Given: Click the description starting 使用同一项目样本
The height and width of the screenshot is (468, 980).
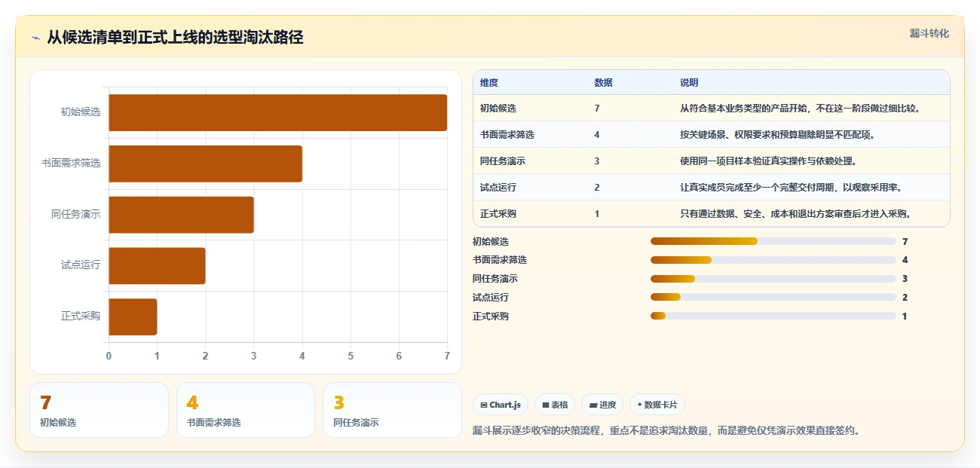Looking at the screenshot, I should click(769, 161).
